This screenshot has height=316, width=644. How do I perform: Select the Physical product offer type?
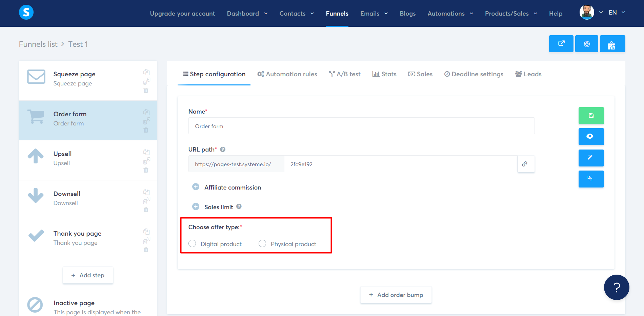coord(262,243)
